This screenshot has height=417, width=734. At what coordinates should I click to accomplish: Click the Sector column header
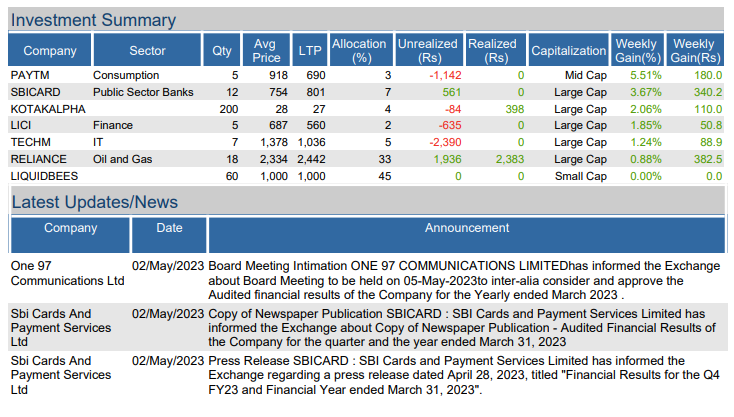pos(147,50)
